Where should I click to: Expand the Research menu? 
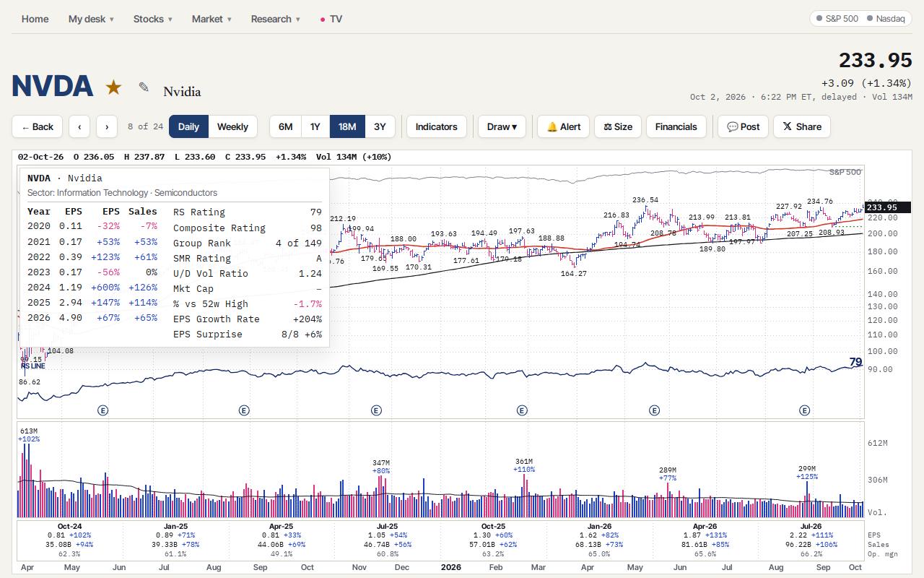click(x=276, y=19)
